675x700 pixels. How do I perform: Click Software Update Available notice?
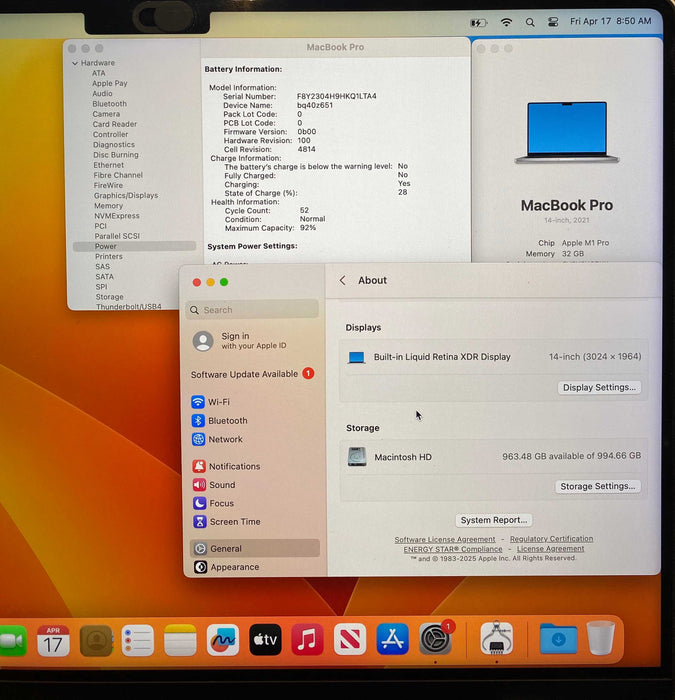click(x=253, y=374)
